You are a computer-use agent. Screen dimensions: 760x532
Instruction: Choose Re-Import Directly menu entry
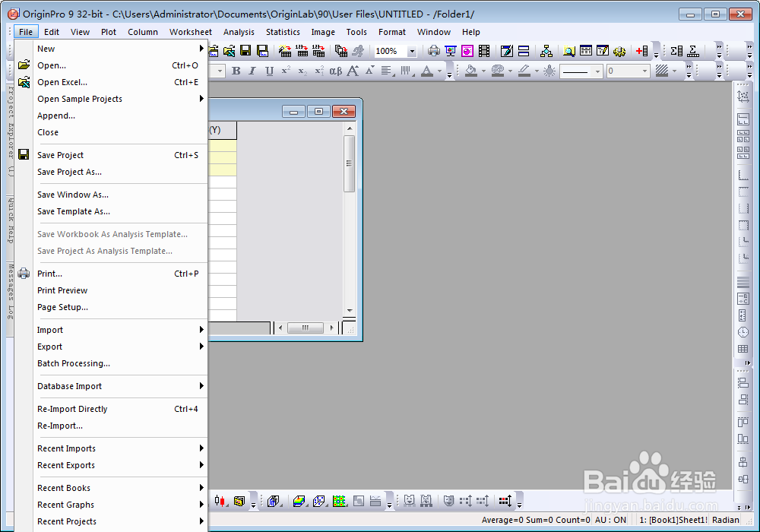(x=120, y=409)
